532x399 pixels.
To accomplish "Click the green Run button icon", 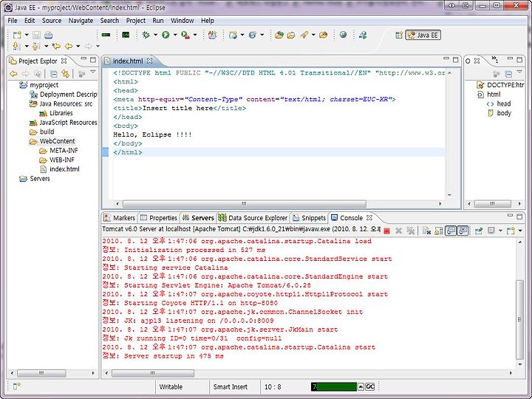I will [x=166, y=35].
